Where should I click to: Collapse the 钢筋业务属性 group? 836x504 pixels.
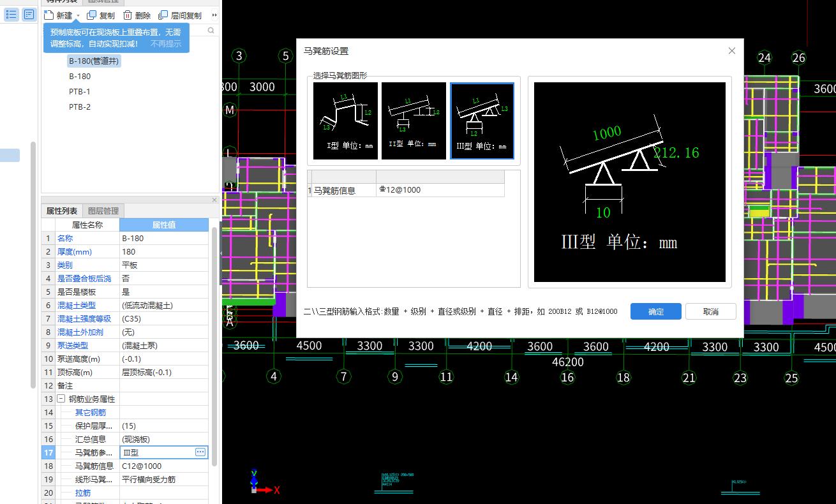(x=61, y=399)
